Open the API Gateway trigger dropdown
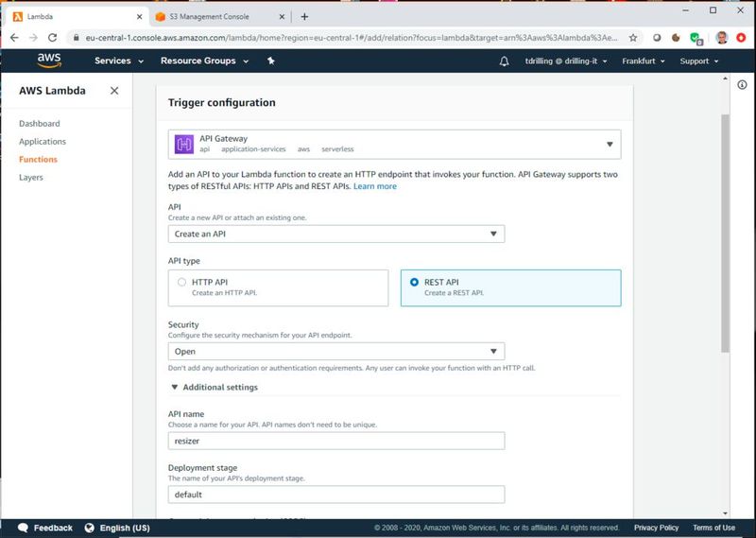756x538 pixels. [x=394, y=145]
